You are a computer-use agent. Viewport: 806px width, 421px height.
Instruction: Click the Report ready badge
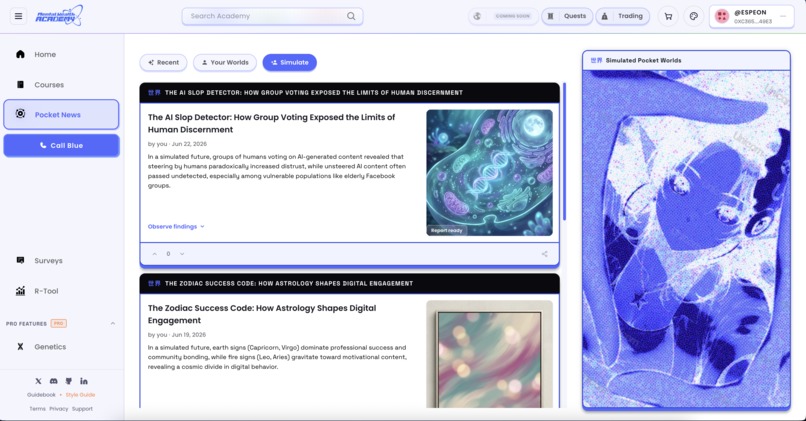(446, 230)
